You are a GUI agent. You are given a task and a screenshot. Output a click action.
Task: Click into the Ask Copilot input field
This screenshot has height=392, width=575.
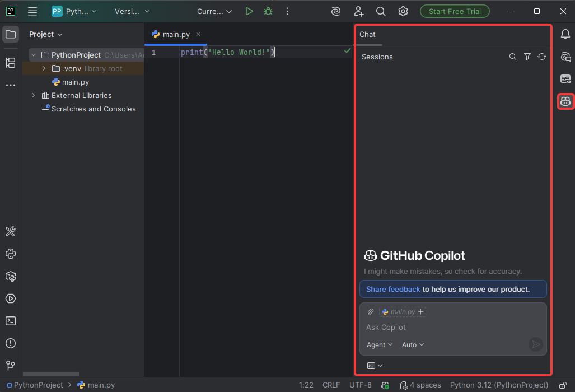pyautogui.click(x=453, y=328)
